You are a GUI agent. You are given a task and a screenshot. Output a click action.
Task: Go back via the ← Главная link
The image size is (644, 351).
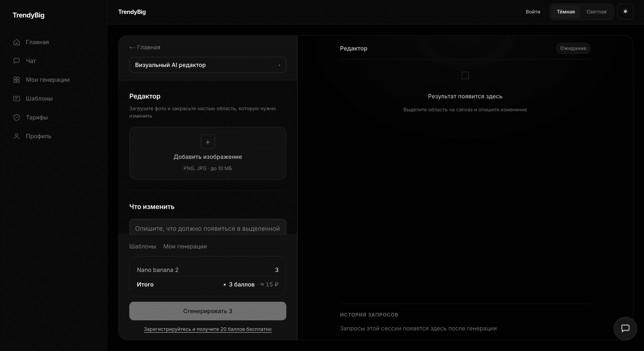(x=145, y=47)
